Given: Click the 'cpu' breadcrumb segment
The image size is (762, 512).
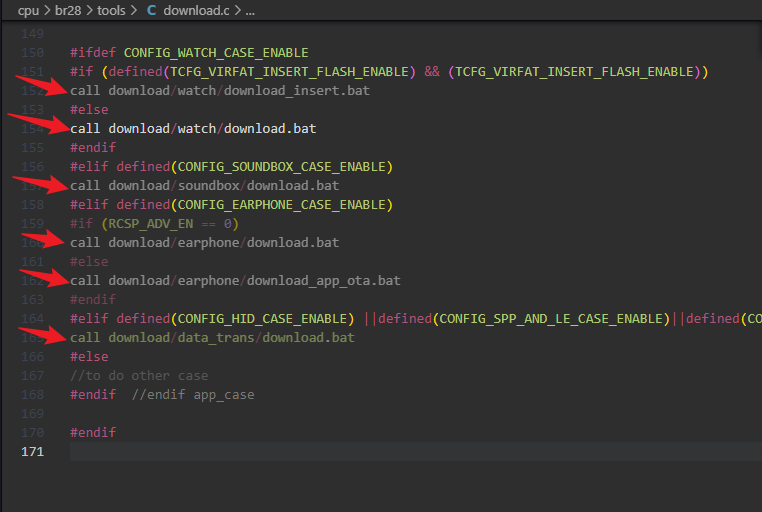Looking at the screenshot, I should pyautogui.click(x=28, y=10).
